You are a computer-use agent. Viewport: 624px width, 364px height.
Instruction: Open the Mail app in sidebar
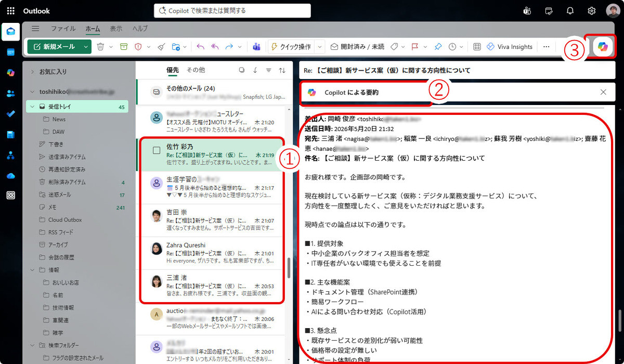point(11,32)
